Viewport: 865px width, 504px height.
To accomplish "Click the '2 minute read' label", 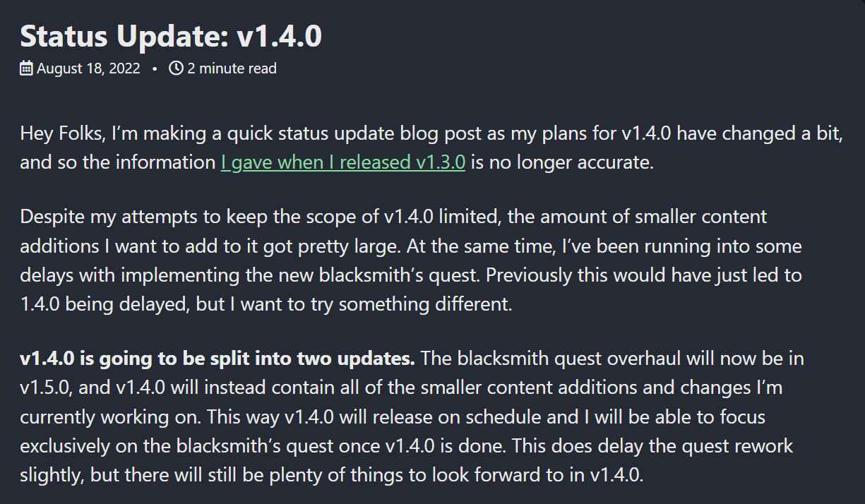I will coord(232,68).
